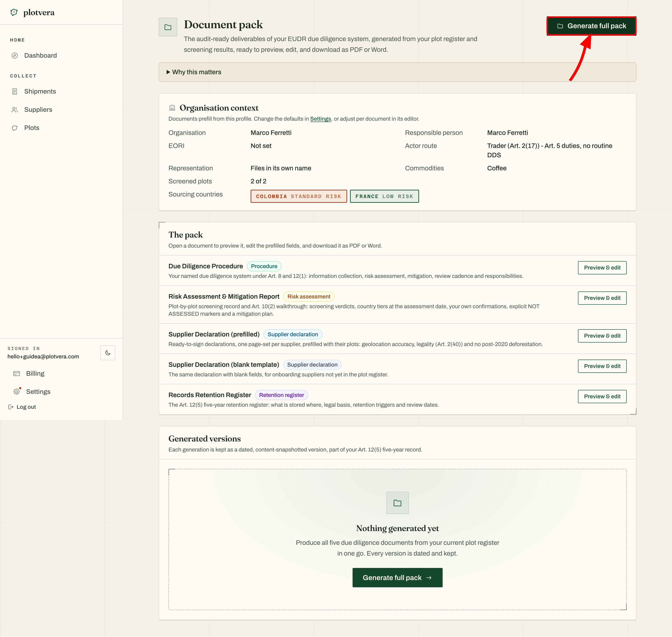Click the Retention register tag
The image size is (672, 637).
coord(281,395)
